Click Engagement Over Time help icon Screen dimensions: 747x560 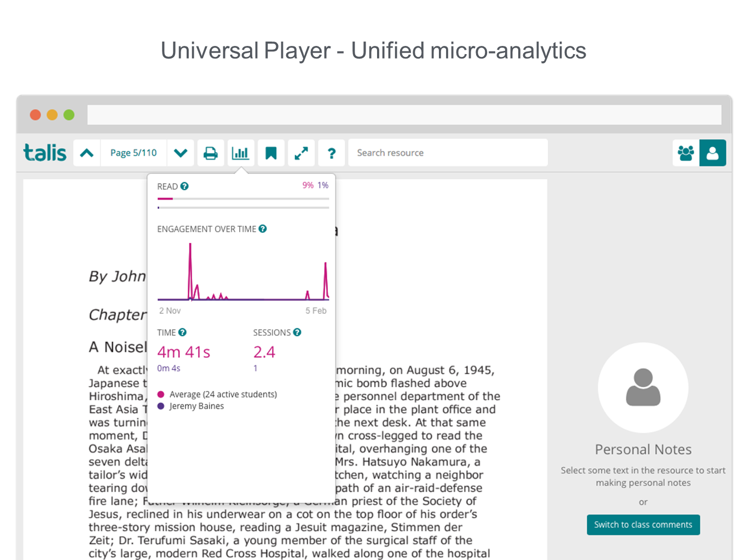(x=263, y=229)
